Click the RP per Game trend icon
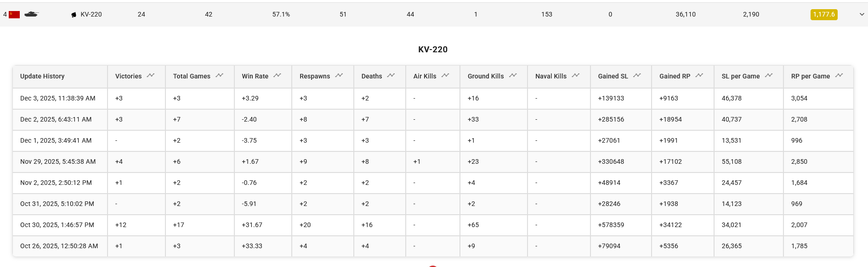868x267 pixels. point(839,76)
